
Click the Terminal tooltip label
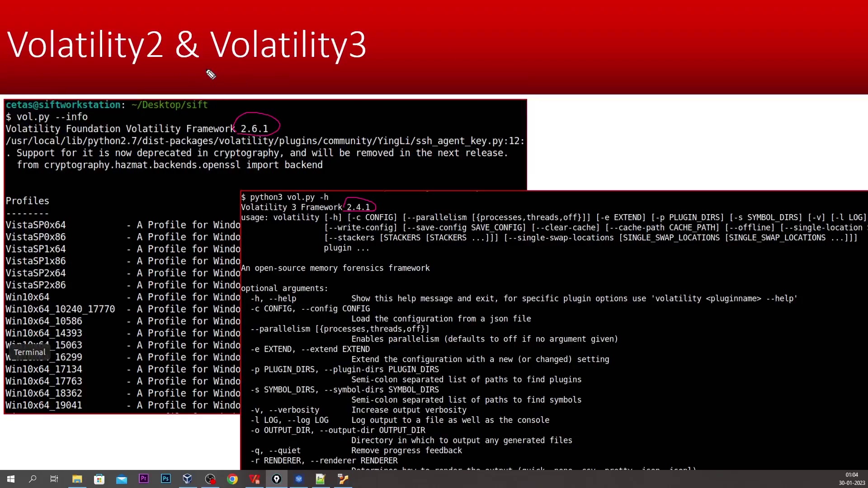click(x=29, y=352)
